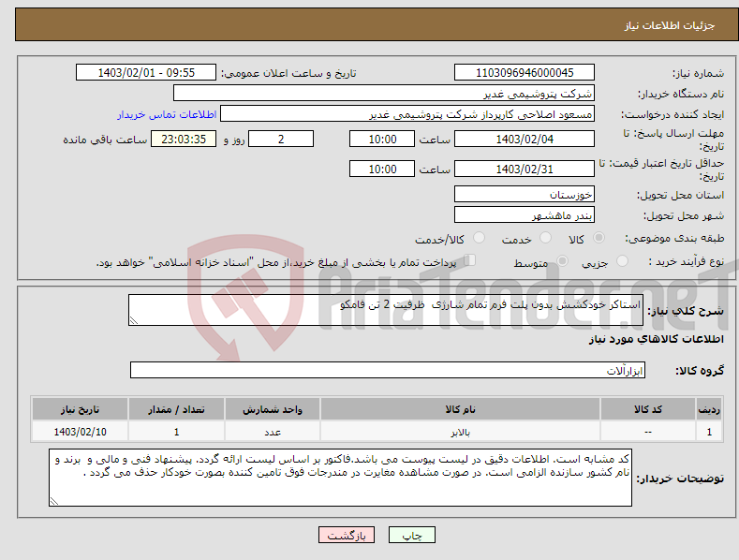The height and width of the screenshot is (560, 739).
Task: Click the استان محل تحویل label
Action: tap(681, 195)
